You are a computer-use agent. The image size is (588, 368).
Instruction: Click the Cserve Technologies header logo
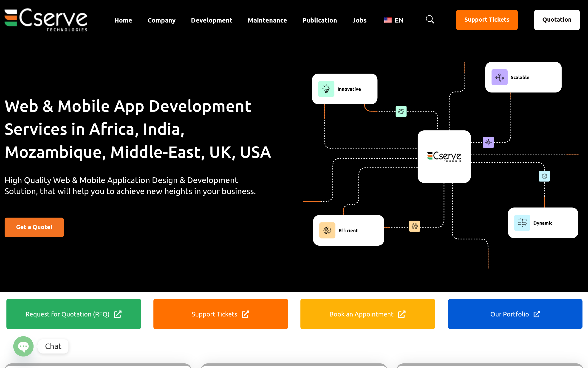point(46,20)
